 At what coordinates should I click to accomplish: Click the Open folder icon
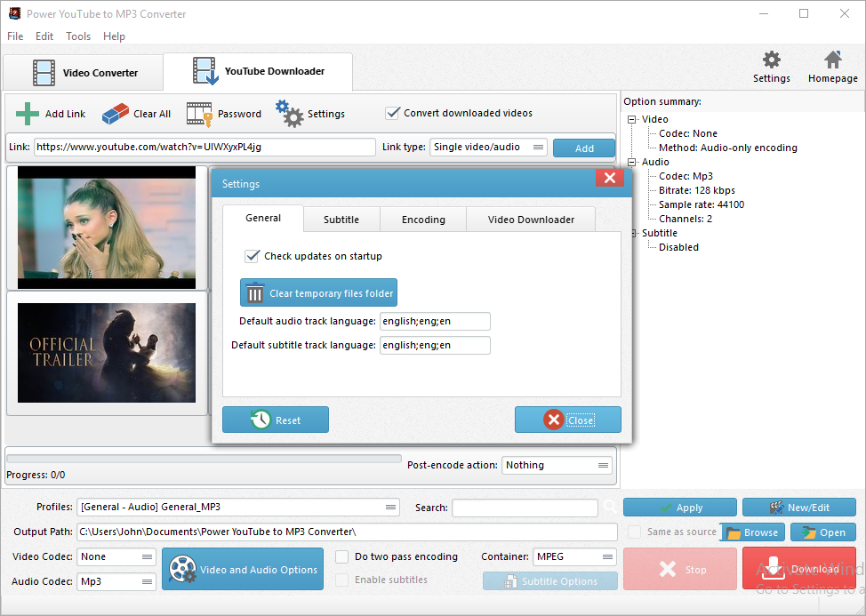tap(809, 532)
